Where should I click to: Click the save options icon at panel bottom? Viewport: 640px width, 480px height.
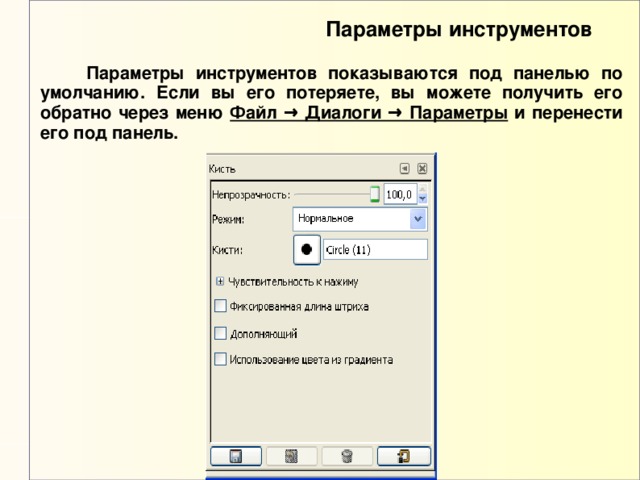click(x=236, y=456)
